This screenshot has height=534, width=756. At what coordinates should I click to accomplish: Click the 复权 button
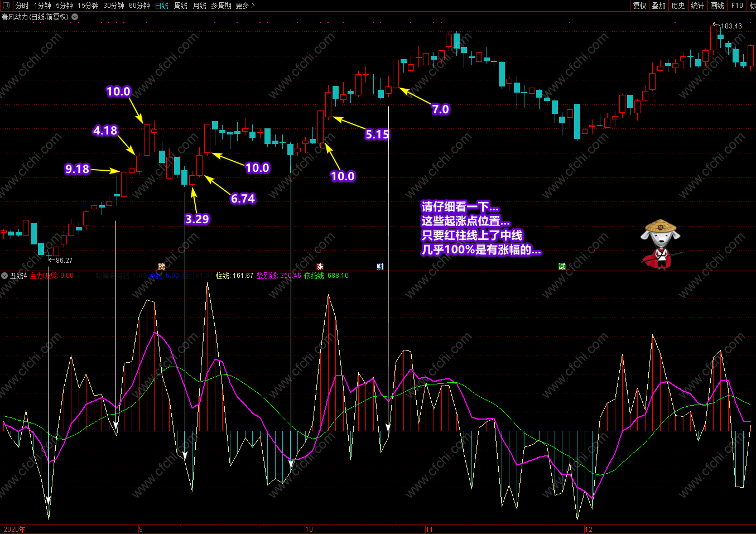[x=639, y=6]
